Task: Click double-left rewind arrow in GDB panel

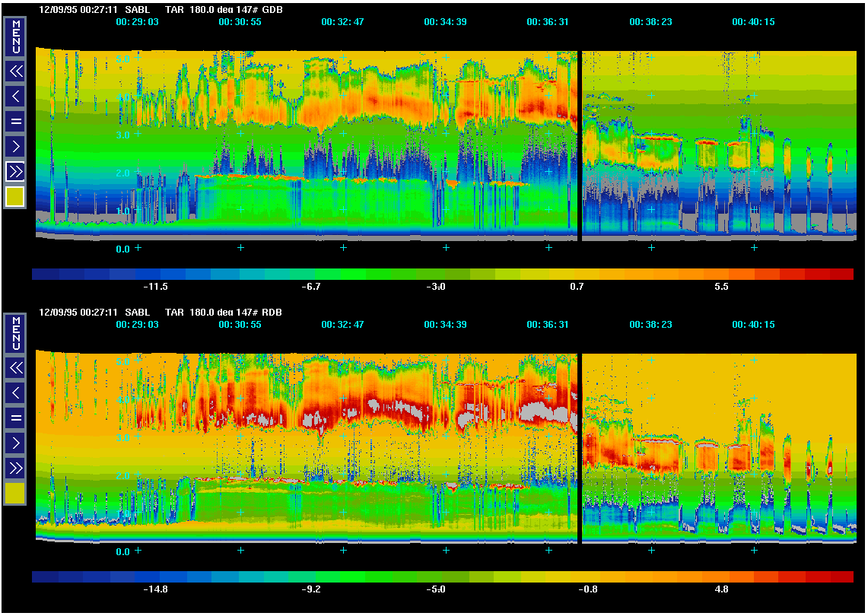Action: coord(15,71)
